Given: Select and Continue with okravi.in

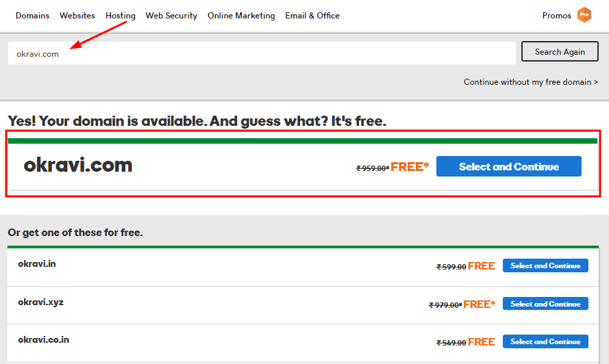Looking at the screenshot, I should [x=545, y=266].
